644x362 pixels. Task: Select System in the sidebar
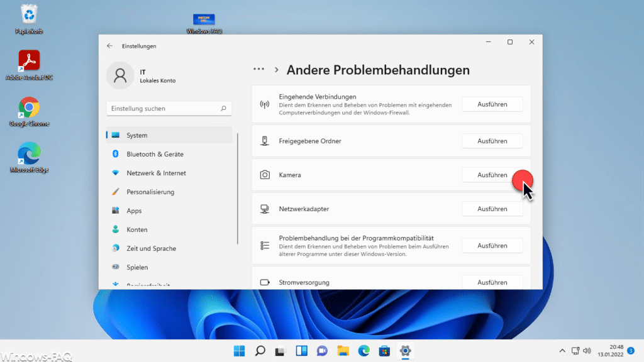[169, 135]
